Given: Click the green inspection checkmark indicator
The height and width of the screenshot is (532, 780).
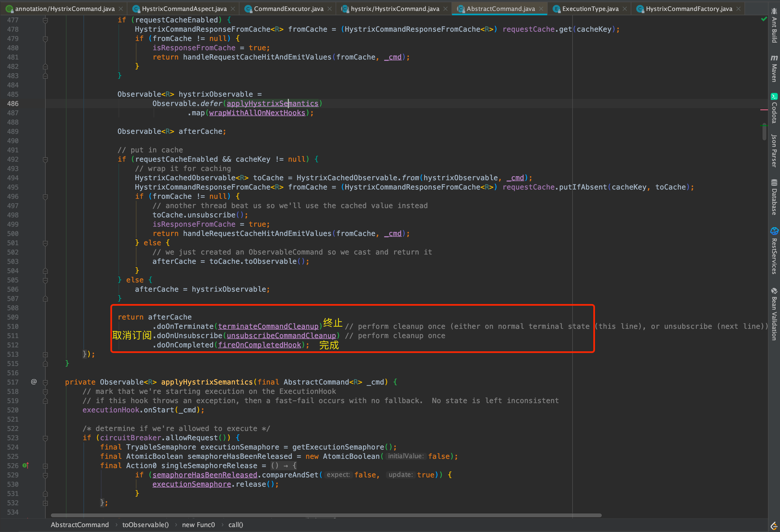Looking at the screenshot, I should click(764, 19).
